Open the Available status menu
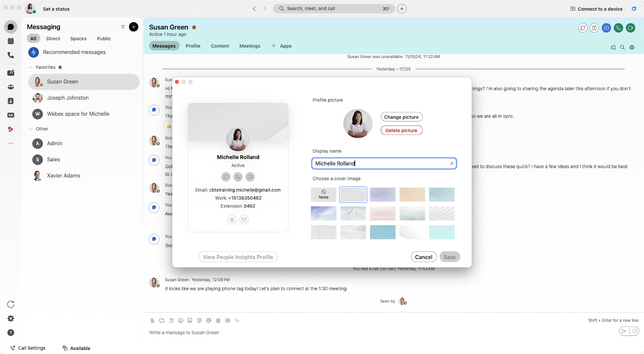Viewport: 644px width, 354px height. 76,348
